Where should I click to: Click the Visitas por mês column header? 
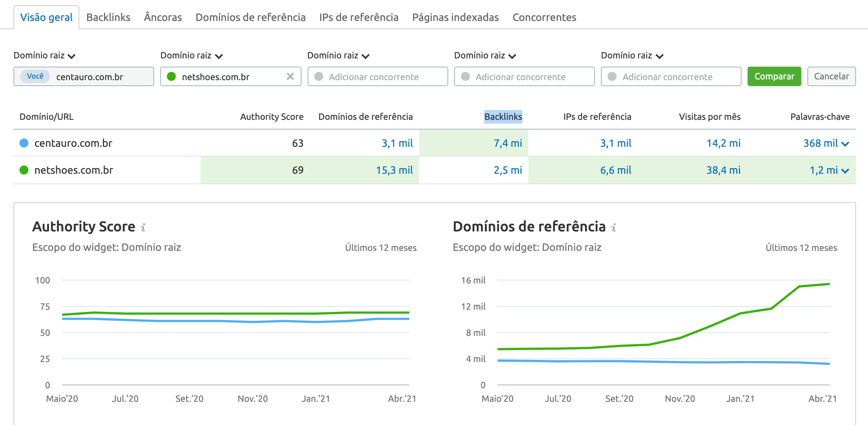[710, 116]
